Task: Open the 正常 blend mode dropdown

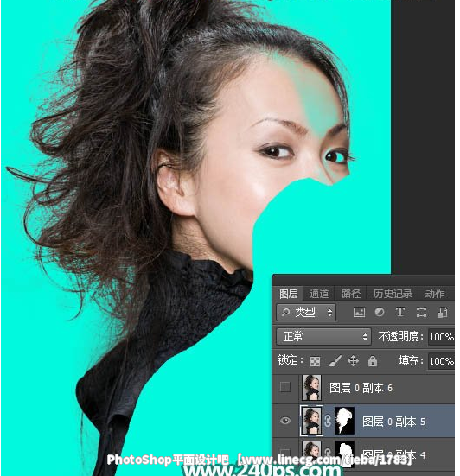Action: (x=324, y=336)
